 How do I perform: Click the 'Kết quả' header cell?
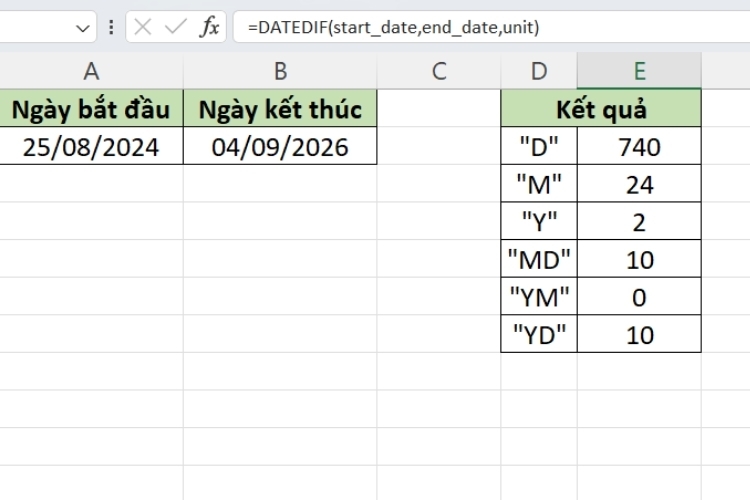tap(601, 109)
